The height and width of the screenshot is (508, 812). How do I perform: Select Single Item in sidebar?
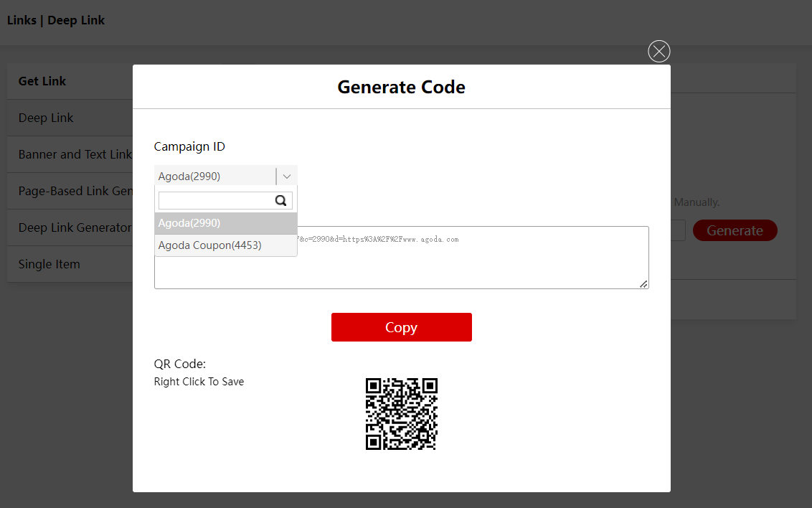[x=70, y=264]
